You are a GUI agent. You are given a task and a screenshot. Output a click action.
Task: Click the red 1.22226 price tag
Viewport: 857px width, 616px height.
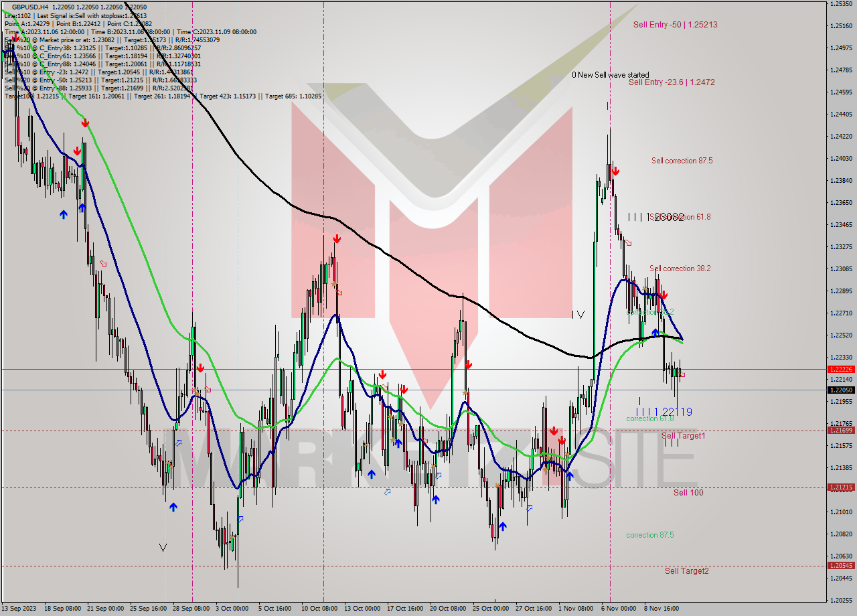840,369
